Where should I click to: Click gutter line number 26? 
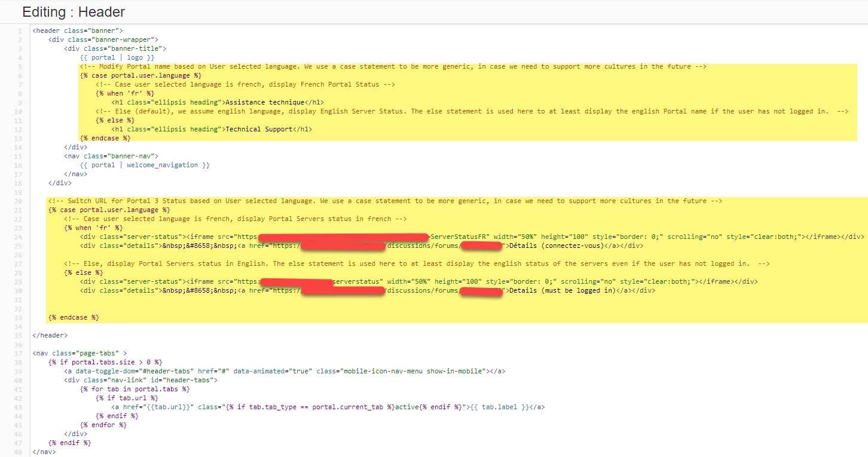19,254
